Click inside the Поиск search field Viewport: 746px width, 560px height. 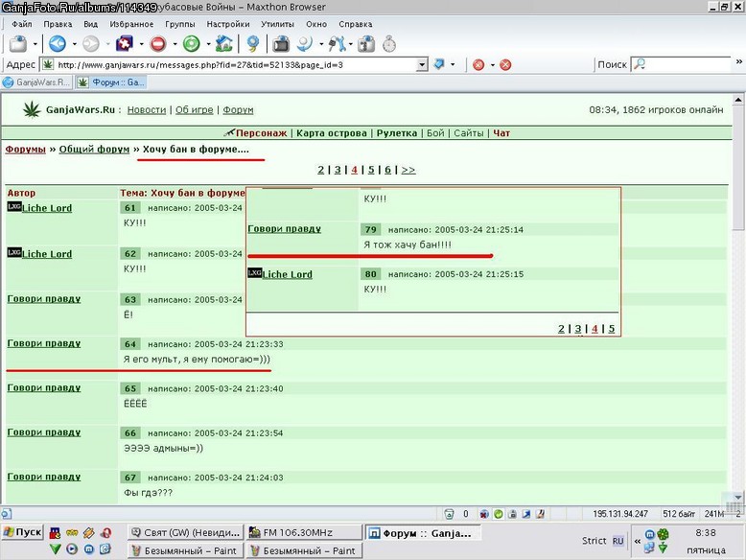pyautogui.click(x=681, y=64)
